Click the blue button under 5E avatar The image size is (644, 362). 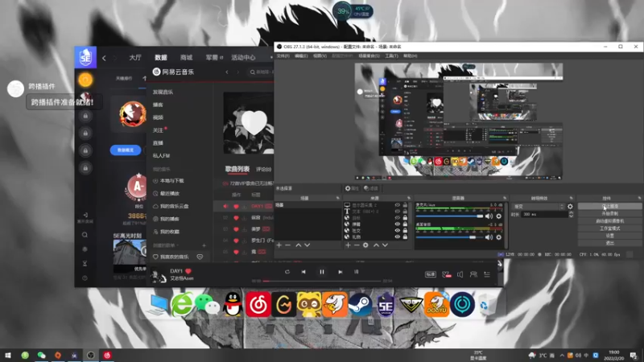126,150
